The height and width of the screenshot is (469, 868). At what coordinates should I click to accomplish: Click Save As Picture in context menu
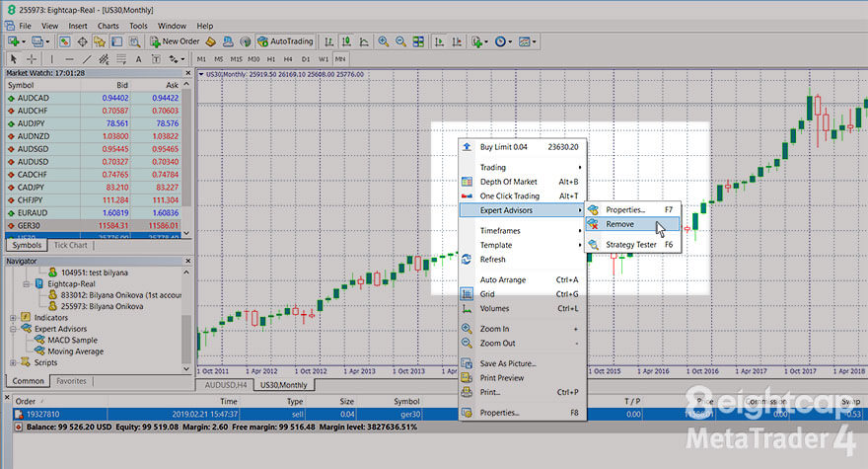[x=522, y=363]
